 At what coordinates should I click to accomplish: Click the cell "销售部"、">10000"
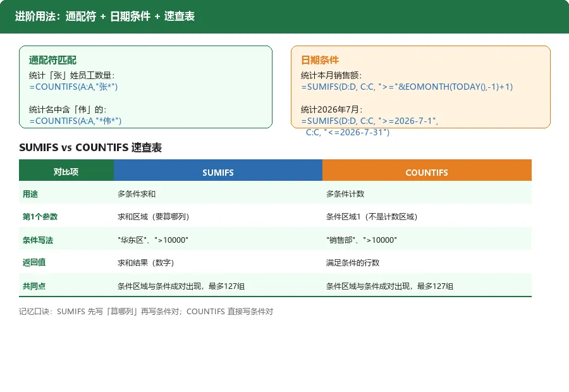click(362, 240)
